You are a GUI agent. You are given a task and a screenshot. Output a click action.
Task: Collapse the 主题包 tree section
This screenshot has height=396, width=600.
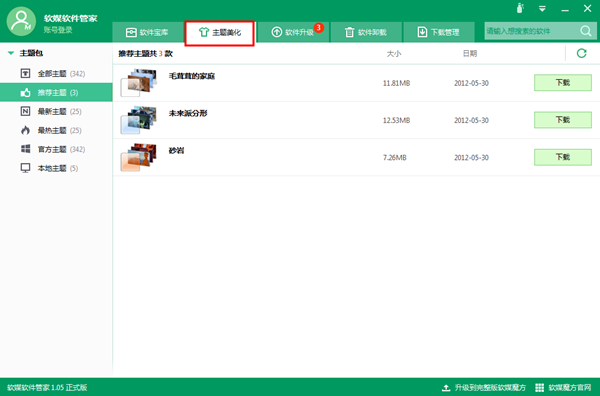[x=11, y=53]
